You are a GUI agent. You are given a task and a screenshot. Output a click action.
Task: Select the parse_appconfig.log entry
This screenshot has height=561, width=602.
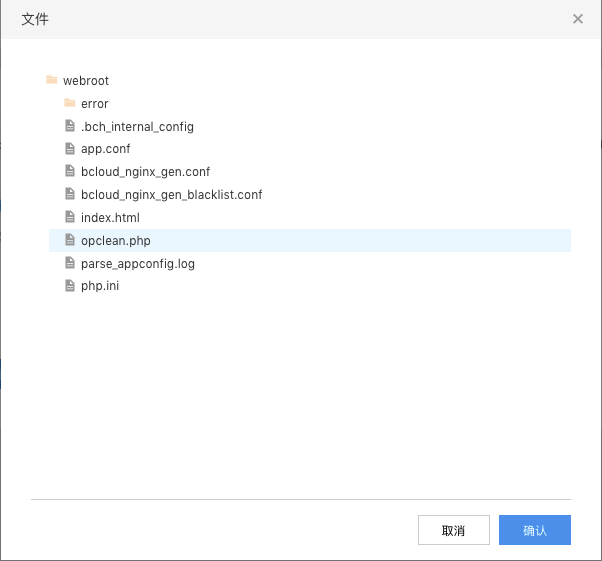click(138, 264)
